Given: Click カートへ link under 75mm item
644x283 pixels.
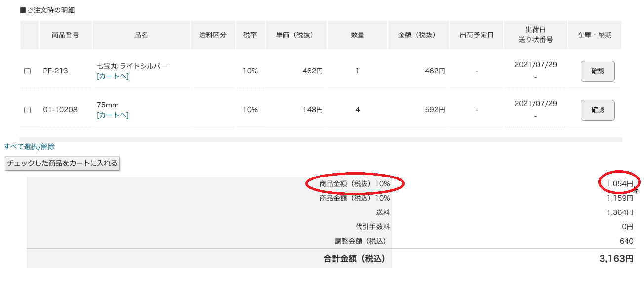Looking at the screenshot, I should [113, 115].
